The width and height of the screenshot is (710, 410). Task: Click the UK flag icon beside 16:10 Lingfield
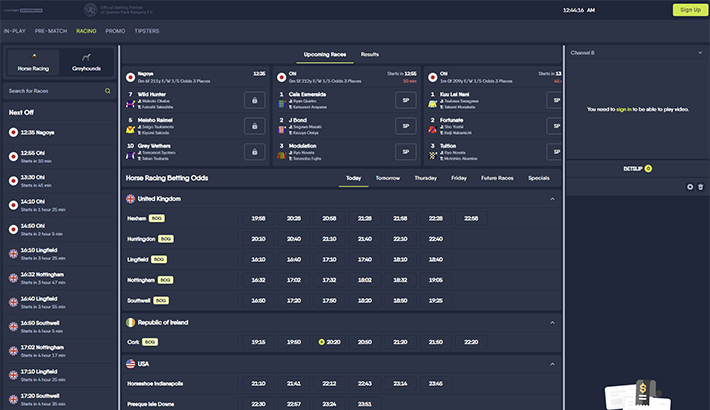[x=14, y=254]
